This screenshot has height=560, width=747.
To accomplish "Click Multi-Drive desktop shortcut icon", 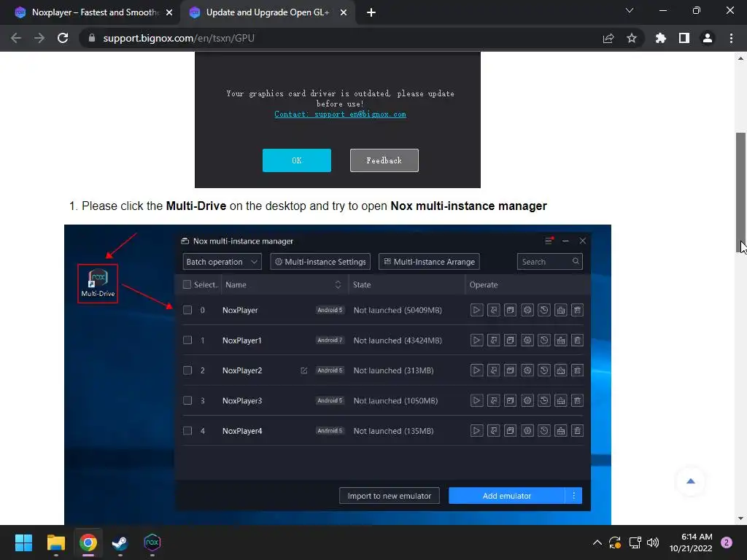I will coord(98,284).
